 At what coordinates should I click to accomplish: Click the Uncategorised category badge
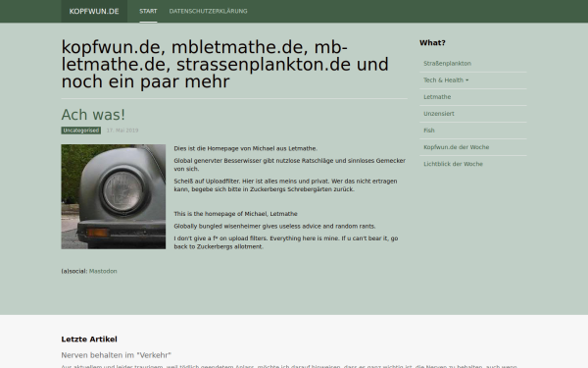(81, 131)
